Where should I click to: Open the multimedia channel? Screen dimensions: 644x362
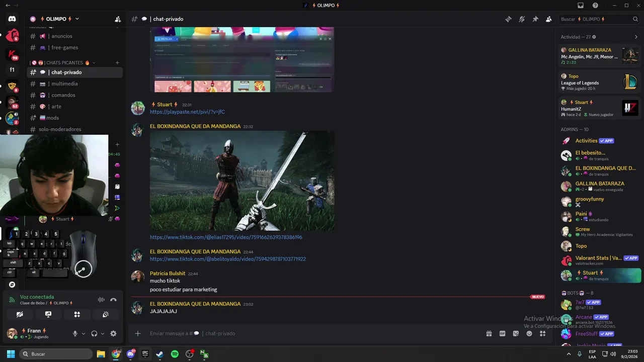tap(75, 84)
